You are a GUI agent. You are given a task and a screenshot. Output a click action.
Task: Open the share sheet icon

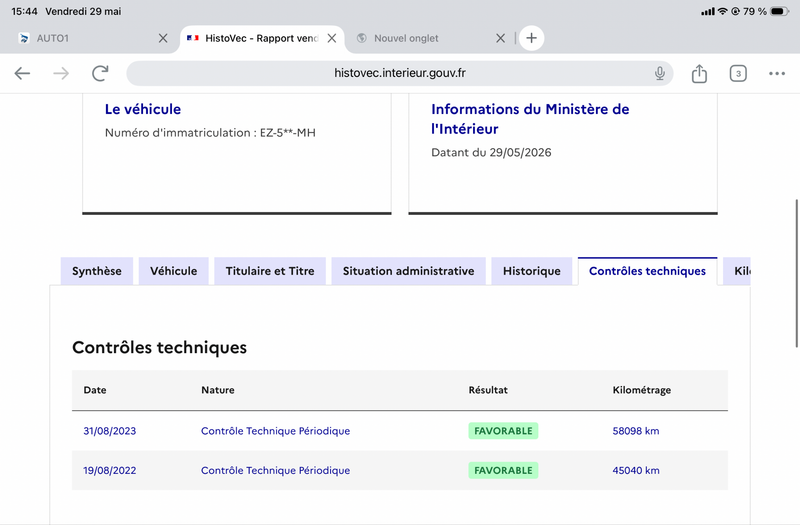coord(699,73)
